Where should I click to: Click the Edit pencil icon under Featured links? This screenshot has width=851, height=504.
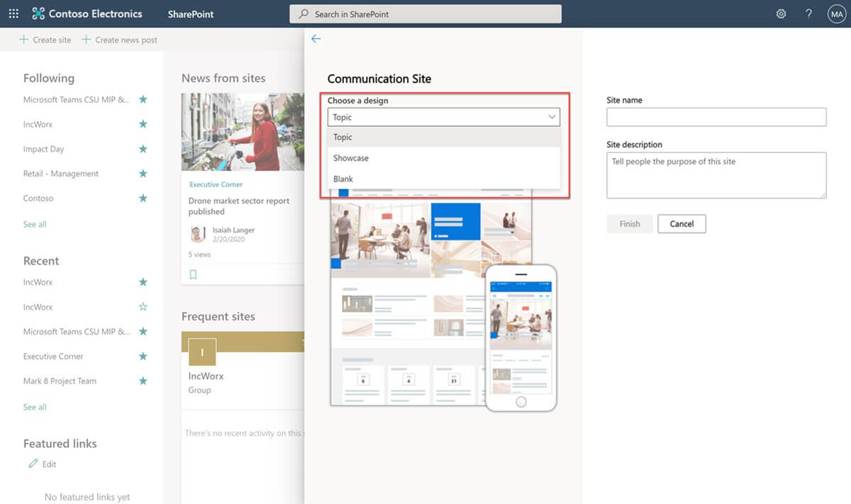pos(33,464)
